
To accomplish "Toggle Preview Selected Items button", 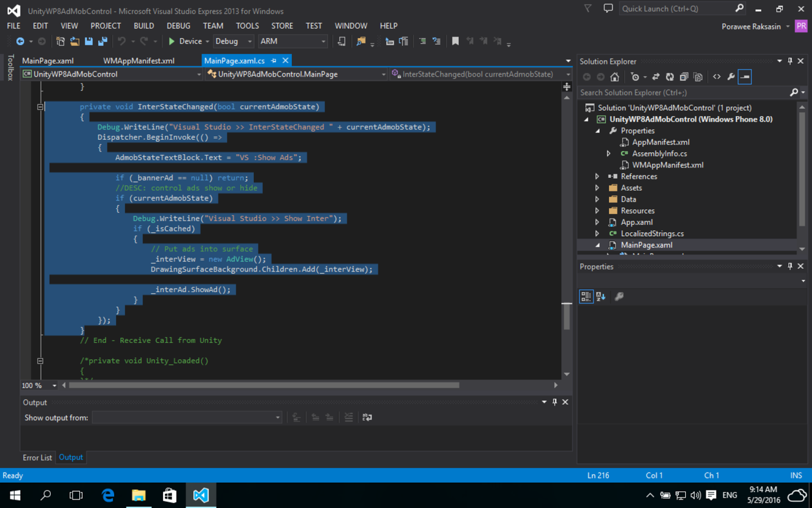I will pyautogui.click(x=745, y=77).
